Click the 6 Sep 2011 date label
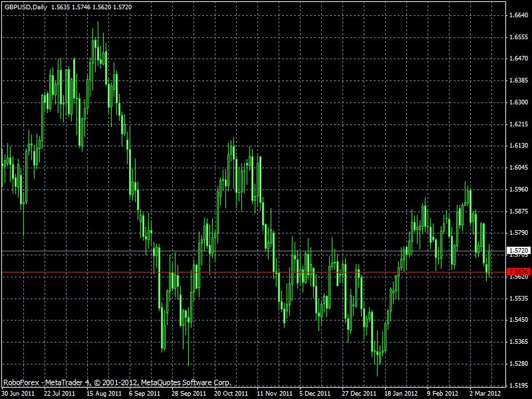Viewport: 532px width, 399px height. [x=146, y=394]
